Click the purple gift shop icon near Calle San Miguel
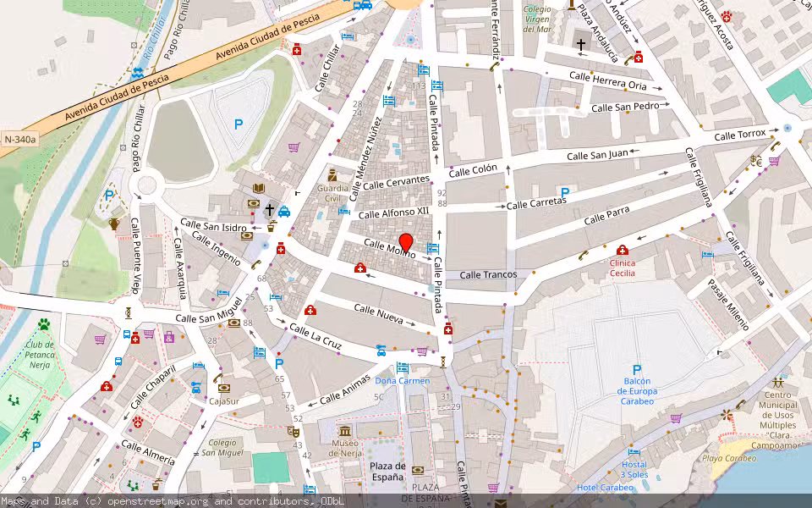The image size is (812, 508). (169, 337)
